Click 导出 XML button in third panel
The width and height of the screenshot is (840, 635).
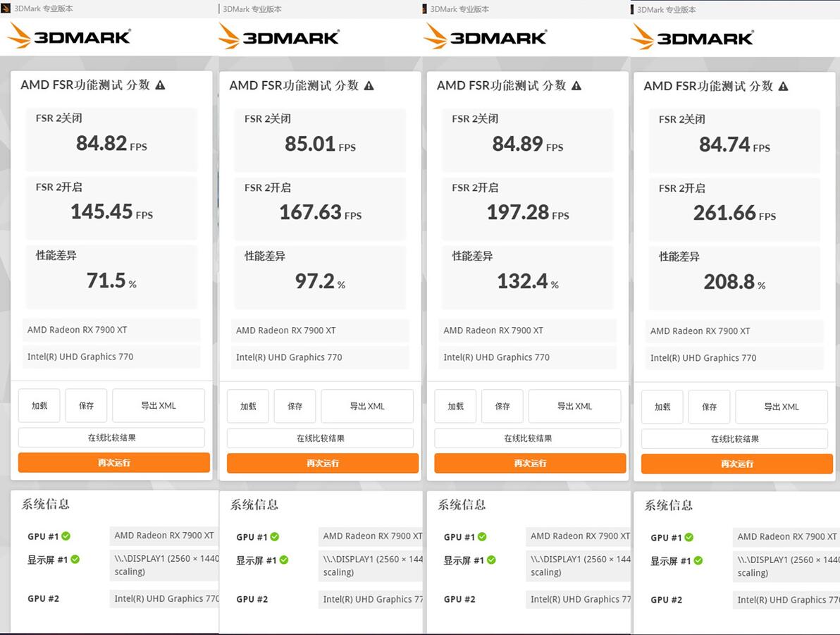(x=574, y=406)
